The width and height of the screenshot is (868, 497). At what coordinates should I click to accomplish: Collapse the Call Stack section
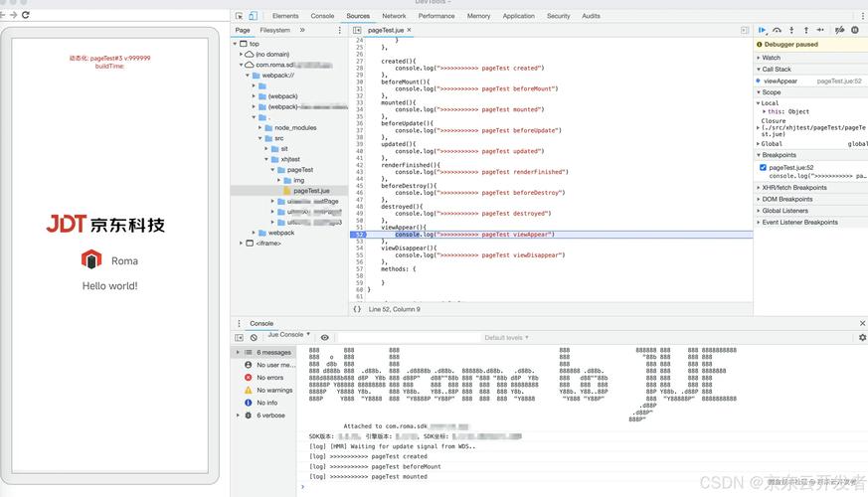[x=777, y=70]
